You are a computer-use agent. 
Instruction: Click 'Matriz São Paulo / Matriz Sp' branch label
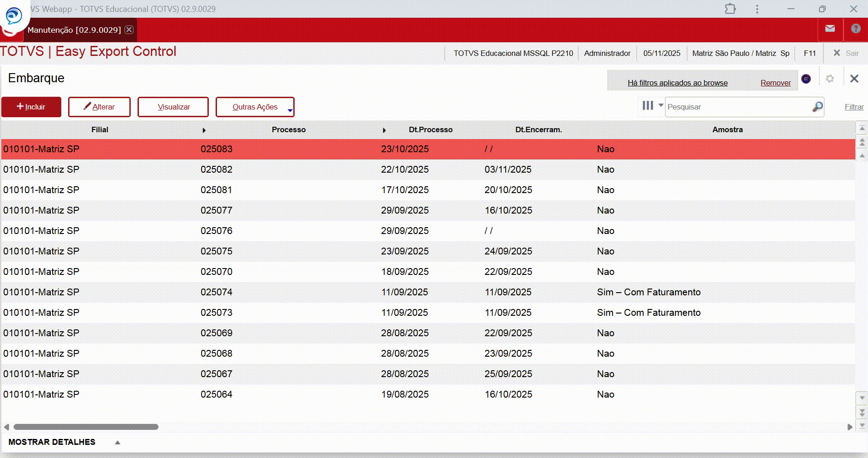[x=741, y=53]
